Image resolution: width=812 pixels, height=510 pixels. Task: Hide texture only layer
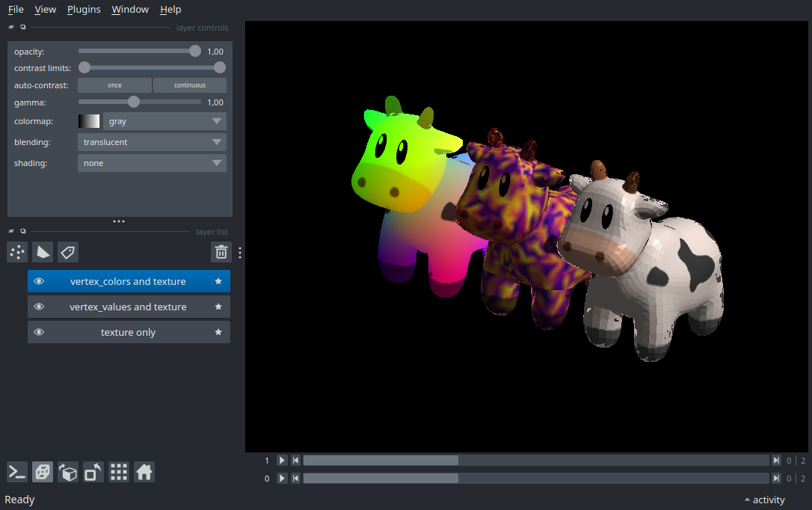pyautogui.click(x=39, y=332)
